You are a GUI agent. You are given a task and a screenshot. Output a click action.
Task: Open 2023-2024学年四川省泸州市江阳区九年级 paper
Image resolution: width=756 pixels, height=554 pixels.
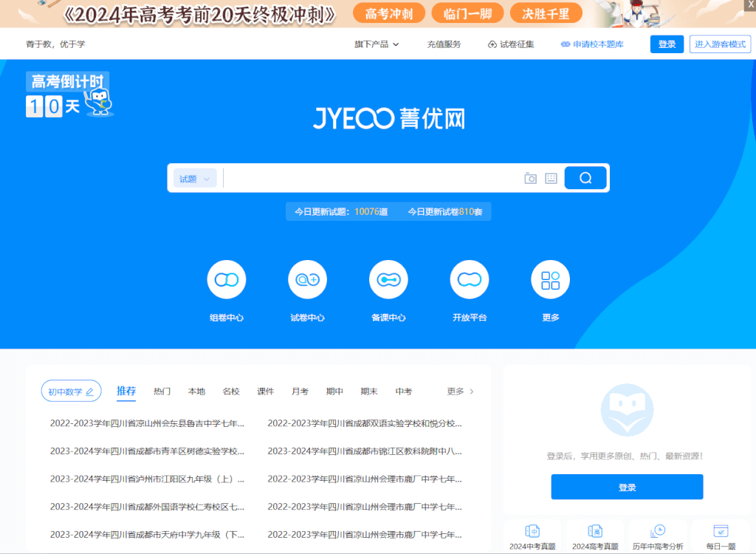147,479
